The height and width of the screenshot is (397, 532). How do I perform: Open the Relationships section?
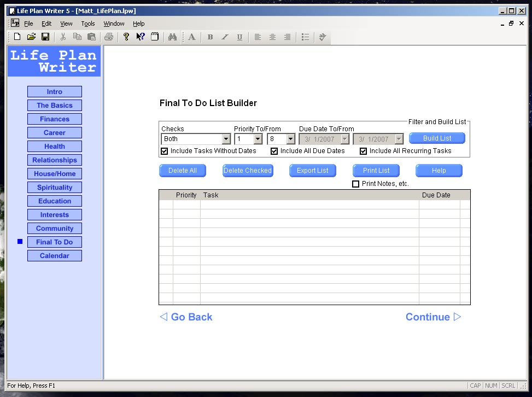[55, 160]
